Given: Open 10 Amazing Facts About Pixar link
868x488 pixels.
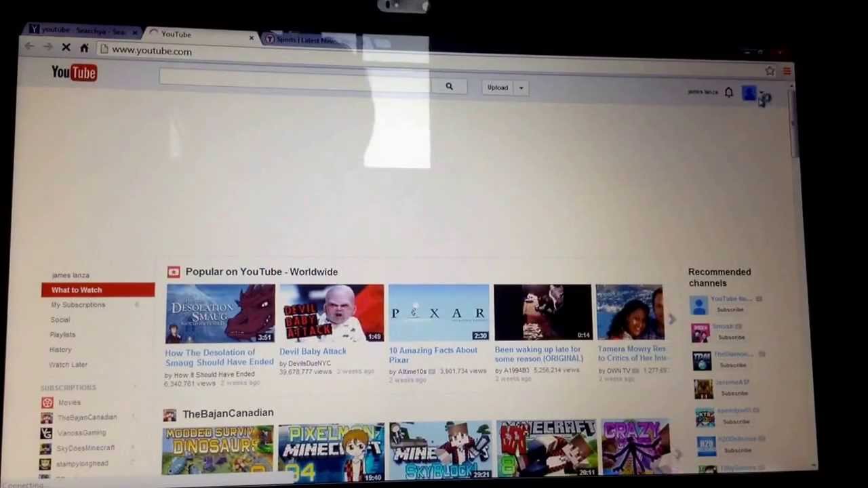Looking at the screenshot, I should [433, 355].
